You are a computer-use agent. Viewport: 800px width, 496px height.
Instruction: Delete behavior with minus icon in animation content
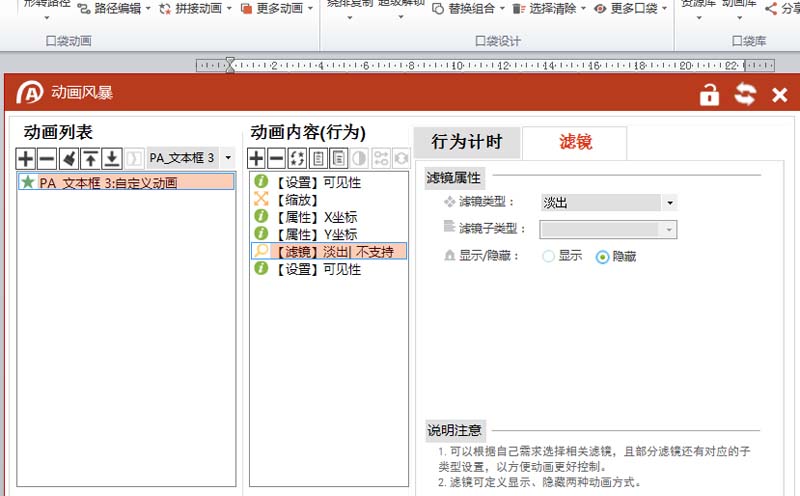click(x=277, y=159)
